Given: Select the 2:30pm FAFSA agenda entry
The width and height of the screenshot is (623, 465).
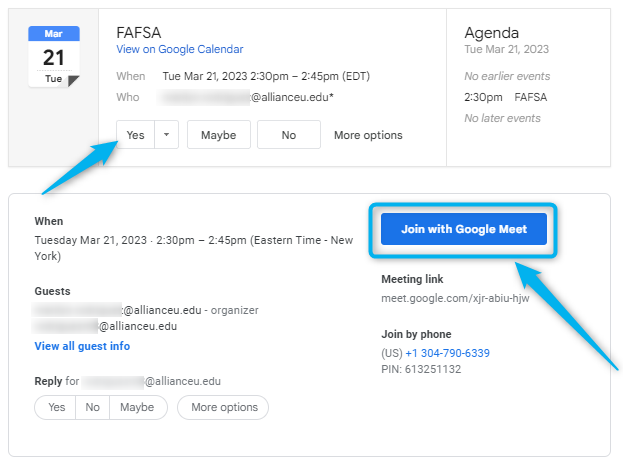Looking at the screenshot, I should pyautogui.click(x=505, y=97).
